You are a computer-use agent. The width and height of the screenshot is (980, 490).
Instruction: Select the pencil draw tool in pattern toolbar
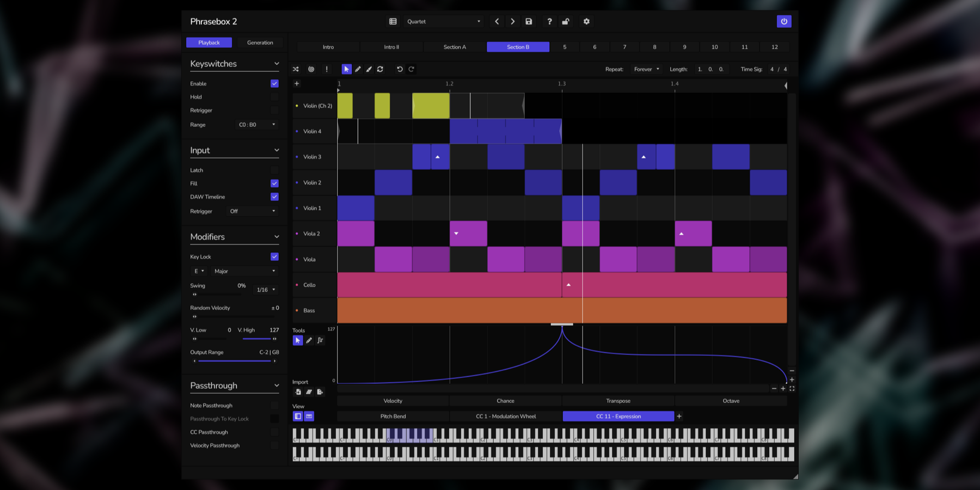[358, 69]
